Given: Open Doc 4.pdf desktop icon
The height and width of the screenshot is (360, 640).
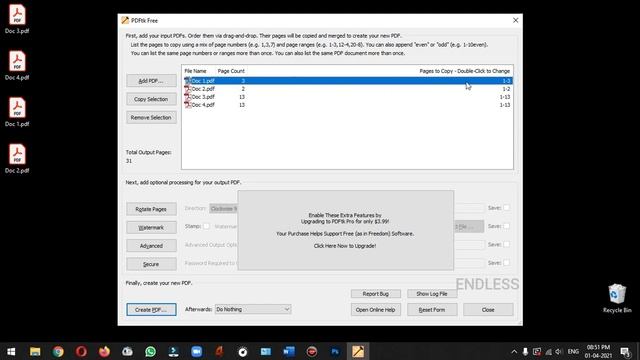Looking at the screenshot, I should 17,66.
